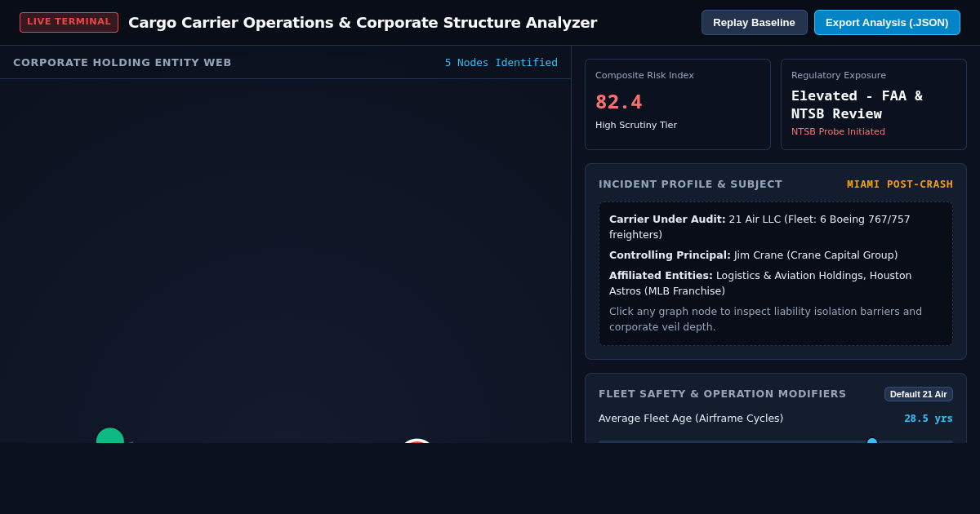Click the Average Fleet Age label
Screen dimensions: 980x514
(x=691, y=419)
